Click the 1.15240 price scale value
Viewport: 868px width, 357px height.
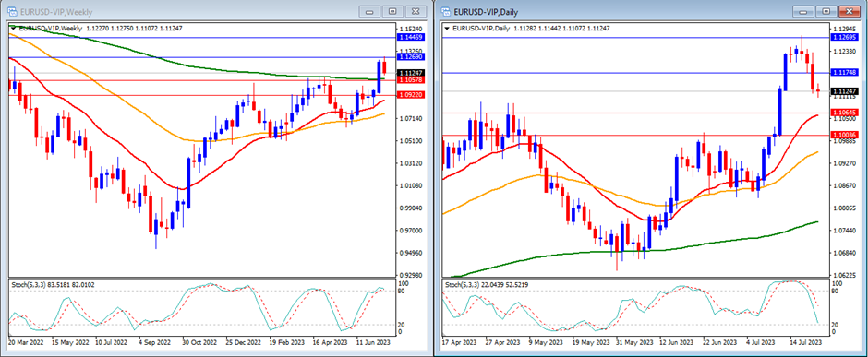click(410, 30)
